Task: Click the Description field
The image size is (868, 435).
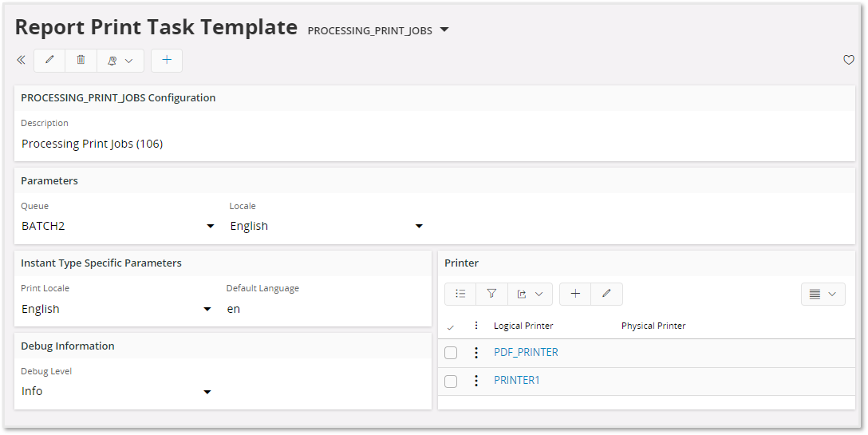Action: [434, 144]
